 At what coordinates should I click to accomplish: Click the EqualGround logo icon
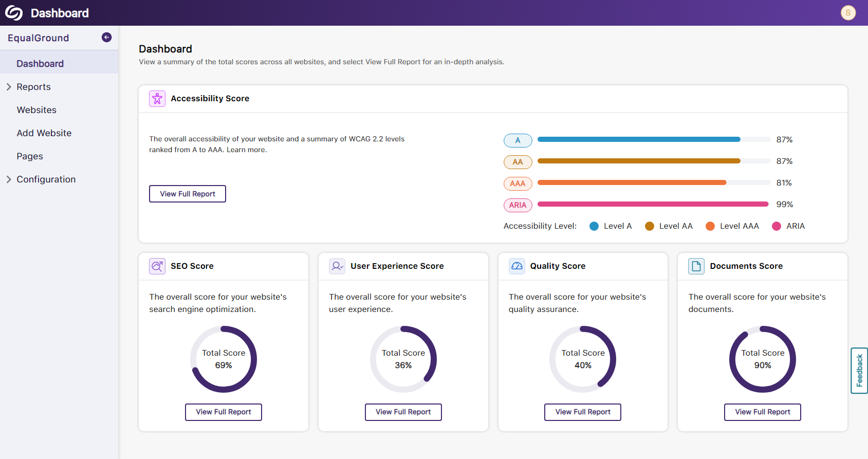(x=14, y=13)
